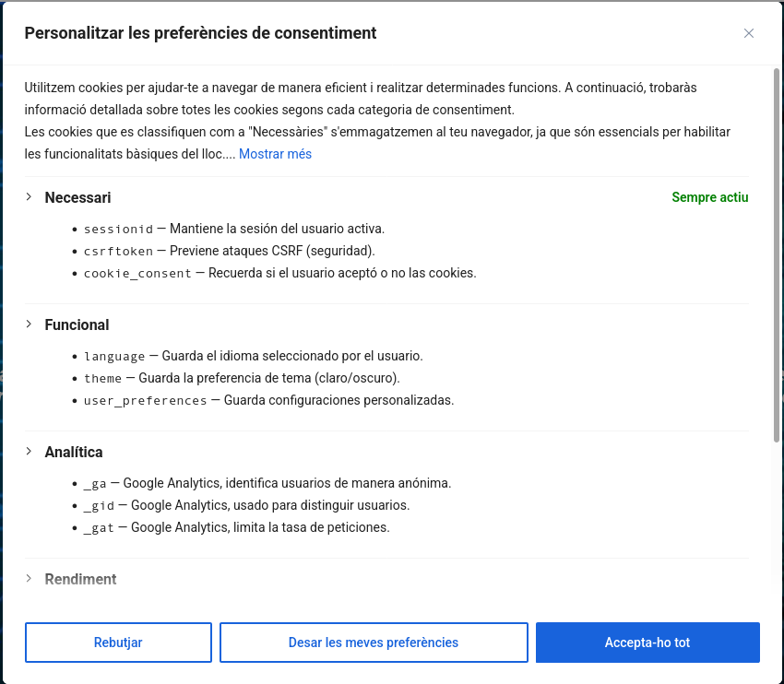The height and width of the screenshot is (684, 784).
Task: Expand the chevron beside Necessari
Action: coord(29,197)
